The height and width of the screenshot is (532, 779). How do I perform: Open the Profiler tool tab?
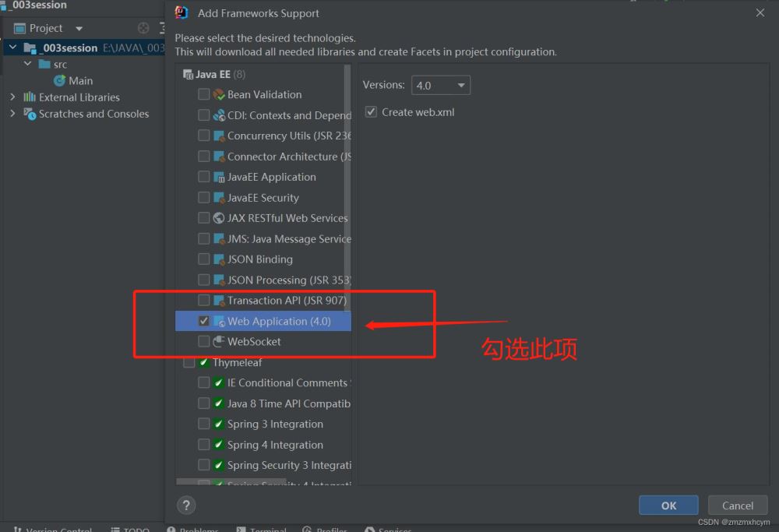coord(324,530)
